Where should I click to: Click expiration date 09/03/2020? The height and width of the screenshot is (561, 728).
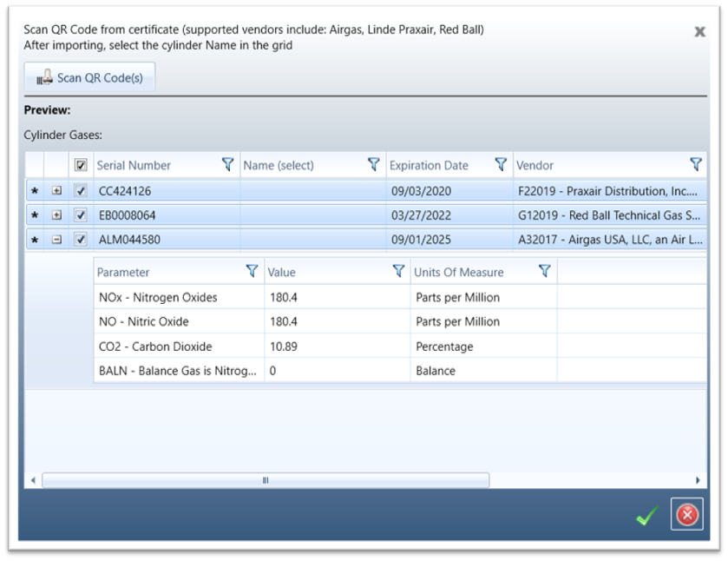point(421,191)
